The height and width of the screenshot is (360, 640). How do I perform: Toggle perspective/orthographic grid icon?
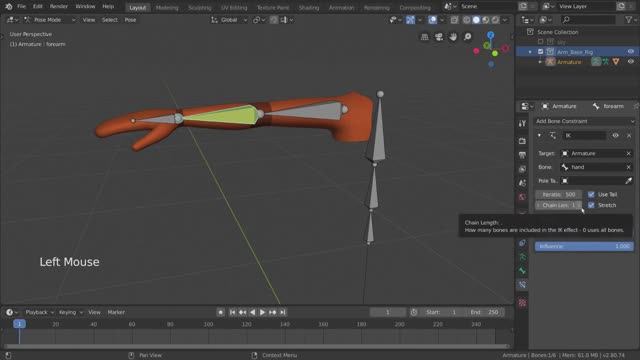[424, 37]
